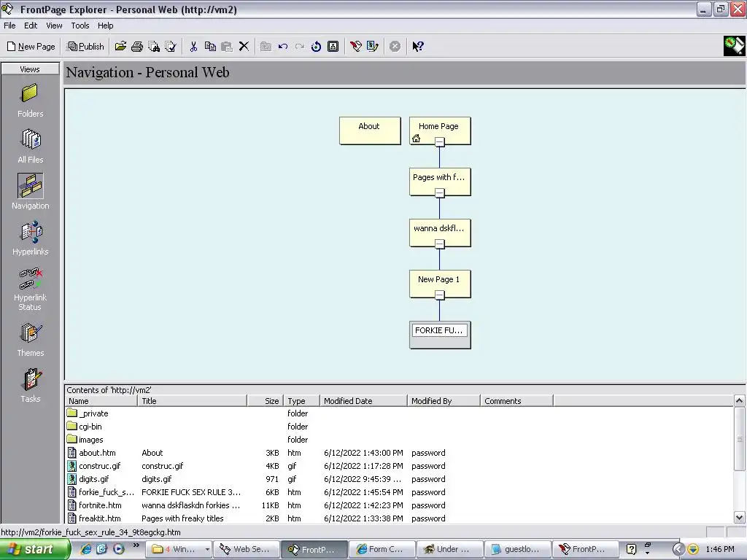Image resolution: width=747 pixels, height=560 pixels.
Task: Sort by the Title column header
Action: coord(192,401)
